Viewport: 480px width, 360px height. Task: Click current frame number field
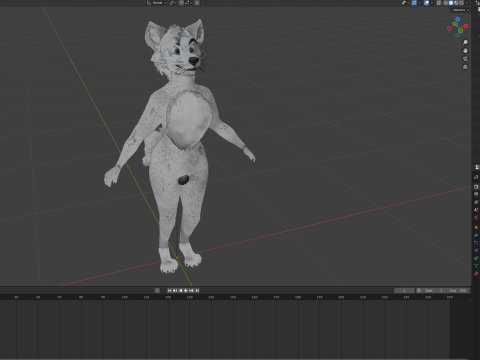404,291
